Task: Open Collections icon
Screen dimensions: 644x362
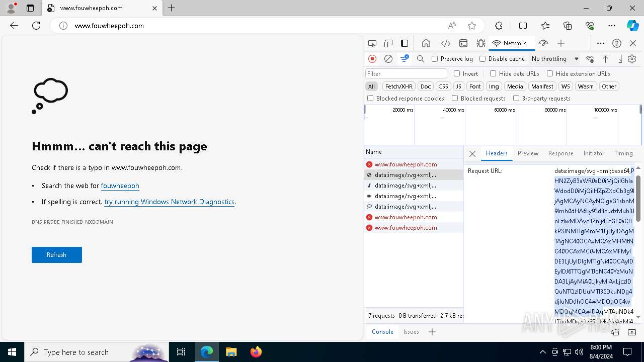Action: (x=568, y=26)
